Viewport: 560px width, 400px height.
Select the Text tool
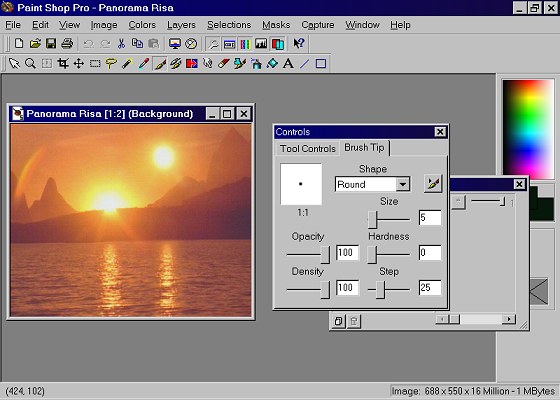point(288,64)
